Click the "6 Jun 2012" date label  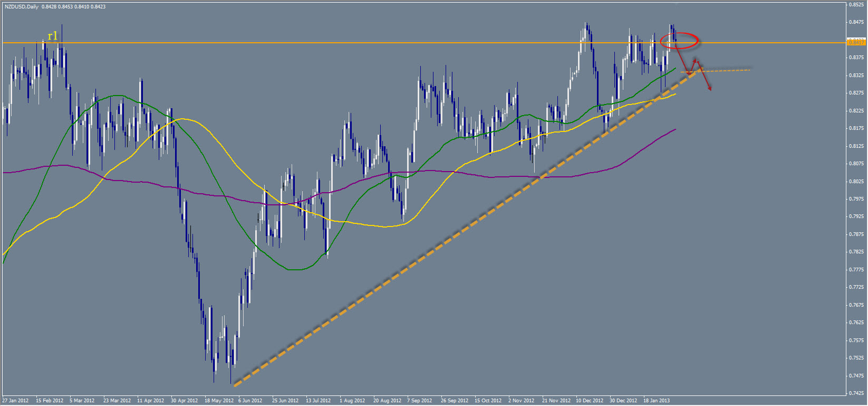pos(250,401)
